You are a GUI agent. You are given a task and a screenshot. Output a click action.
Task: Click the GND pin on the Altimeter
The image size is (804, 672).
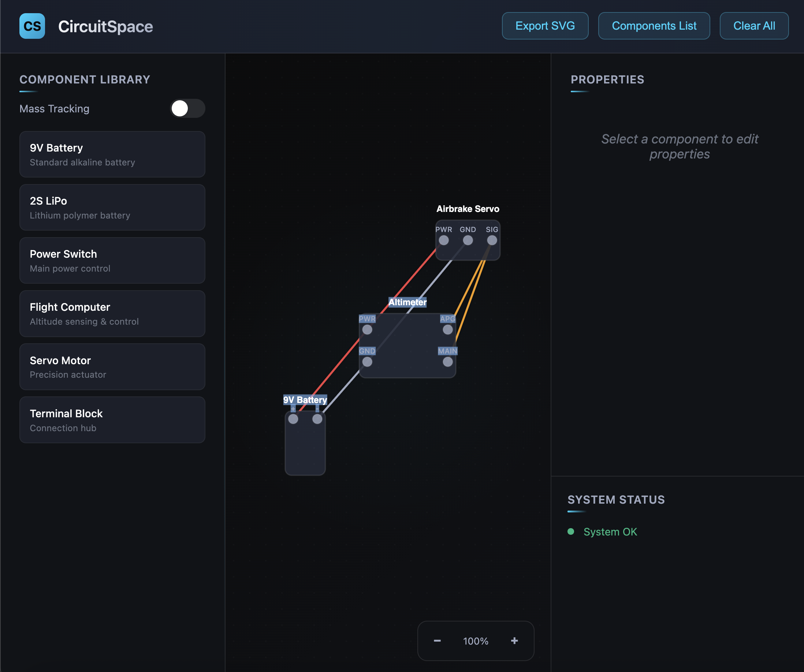pyautogui.click(x=368, y=362)
